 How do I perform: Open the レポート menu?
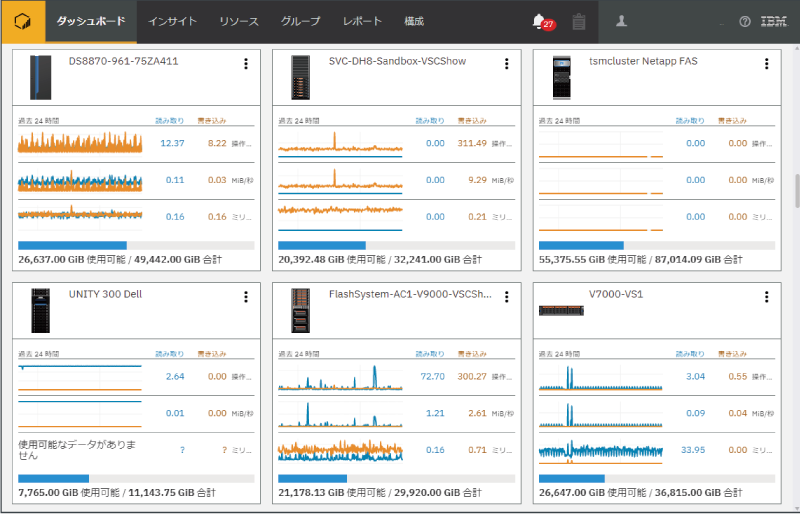362,21
